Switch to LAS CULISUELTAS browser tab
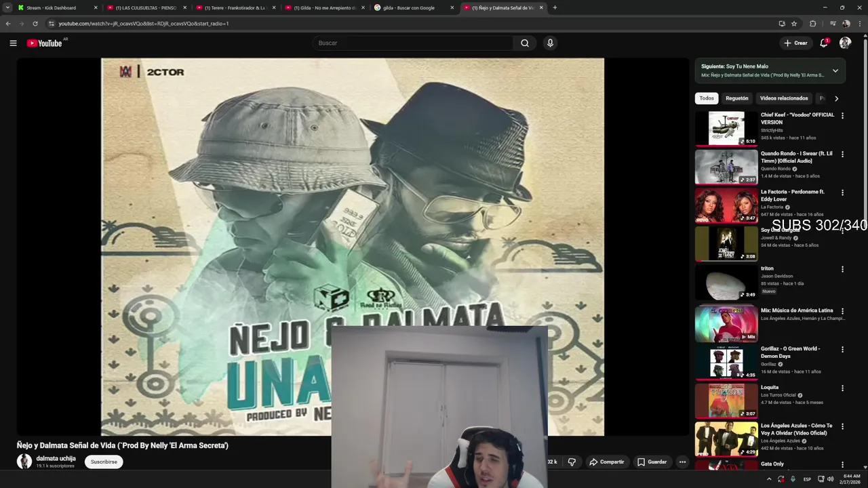 [146, 7]
